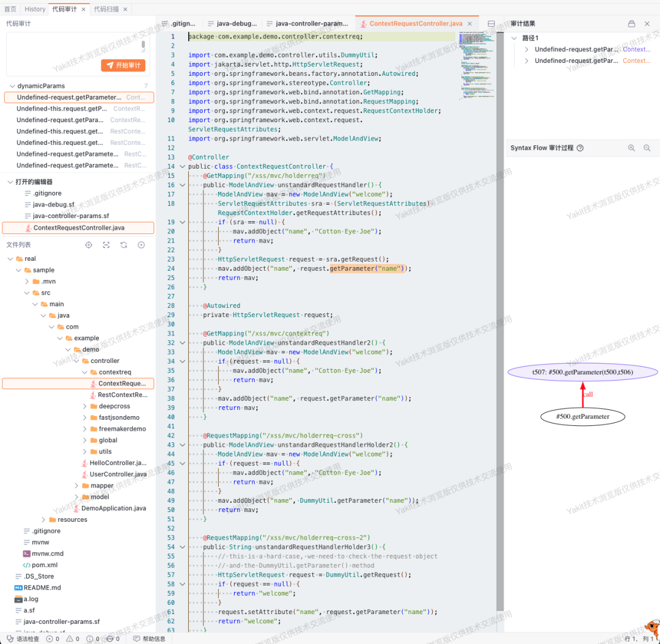Screen dimensions: 660x644
Task: Expand the deepcross folder
Action: click(84, 406)
